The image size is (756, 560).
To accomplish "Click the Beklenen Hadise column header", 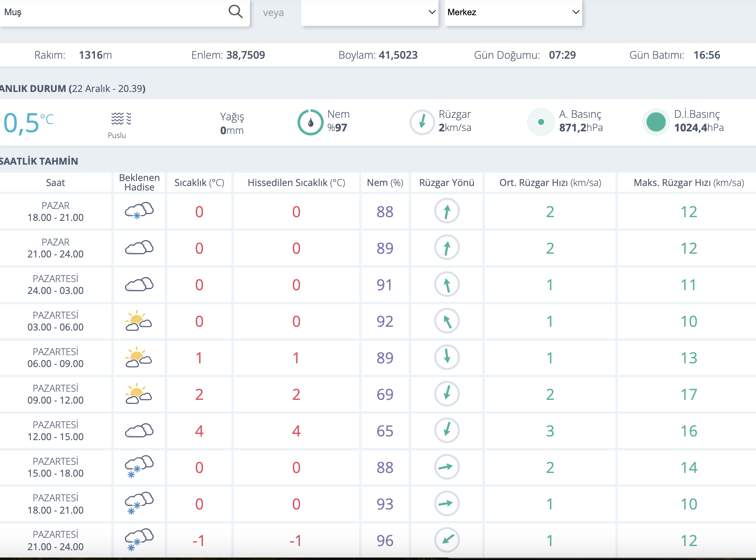I will coord(139,182).
